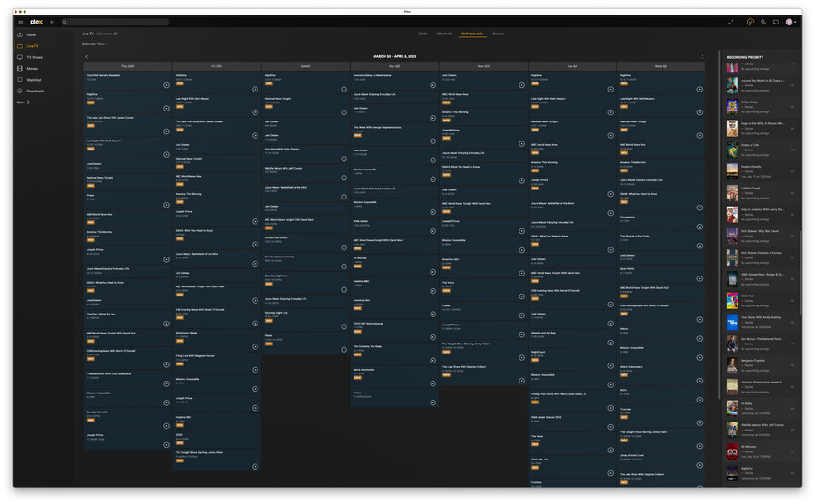
Task: Open CMA Fest in Recording Priority list
Action: 761,300
